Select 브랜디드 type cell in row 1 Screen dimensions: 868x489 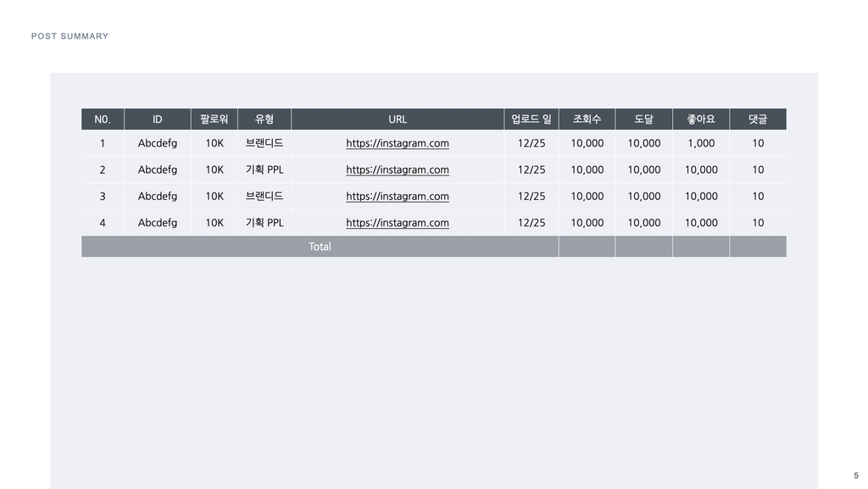[x=264, y=143]
